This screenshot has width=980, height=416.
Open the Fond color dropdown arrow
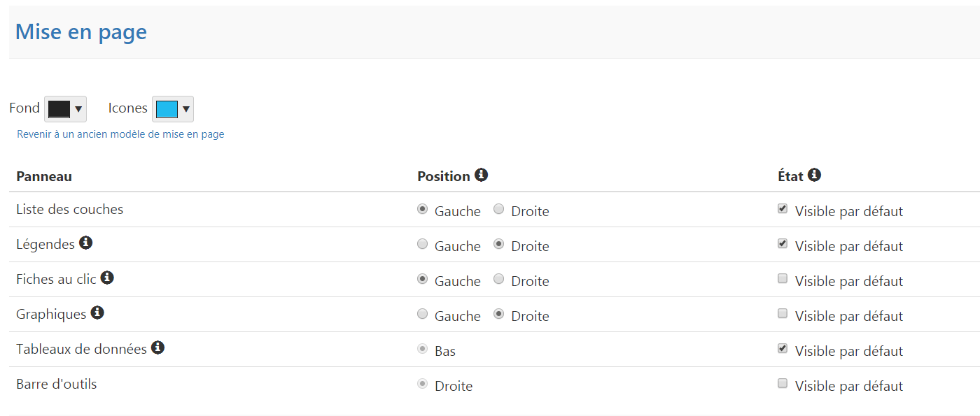click(78, 109)
